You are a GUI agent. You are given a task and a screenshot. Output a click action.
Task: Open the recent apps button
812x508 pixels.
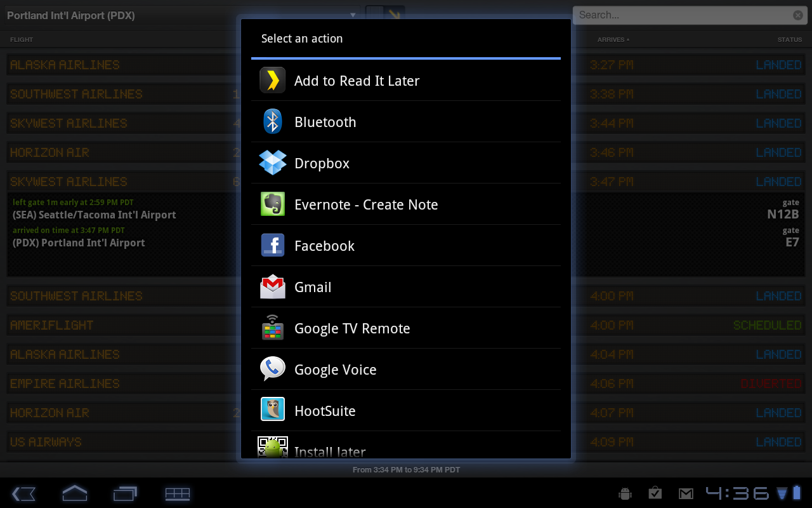click(x=126, y=493)
